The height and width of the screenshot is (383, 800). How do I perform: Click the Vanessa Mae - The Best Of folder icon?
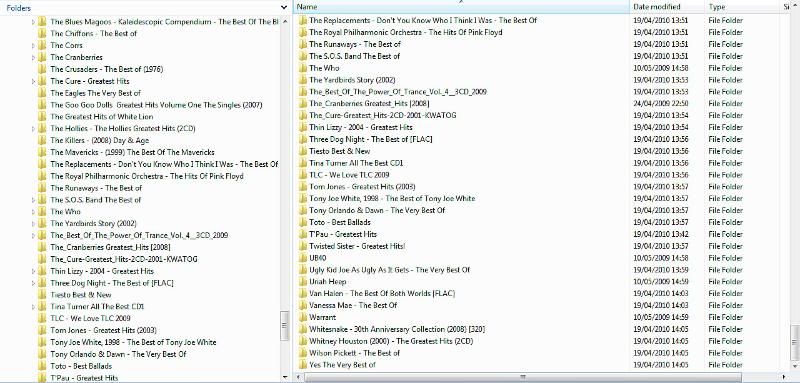[x=303, y=305]
